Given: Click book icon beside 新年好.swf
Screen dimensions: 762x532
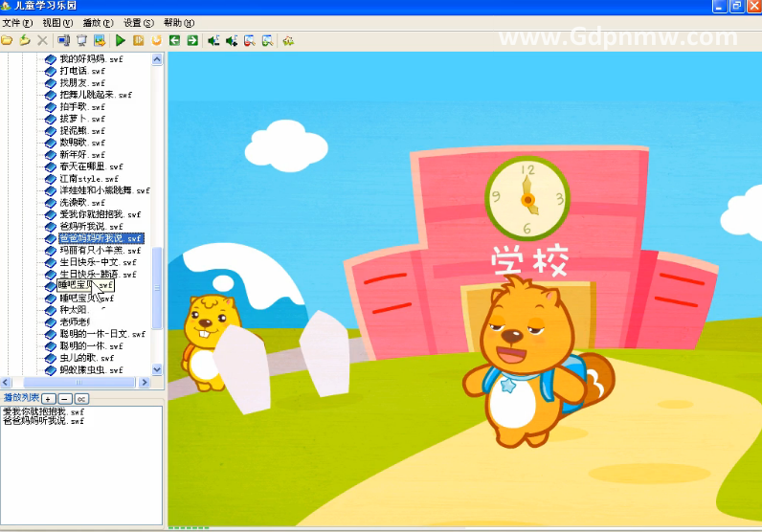Looking at the screenshot, I should pyautogui.click(x=51, y=154).
